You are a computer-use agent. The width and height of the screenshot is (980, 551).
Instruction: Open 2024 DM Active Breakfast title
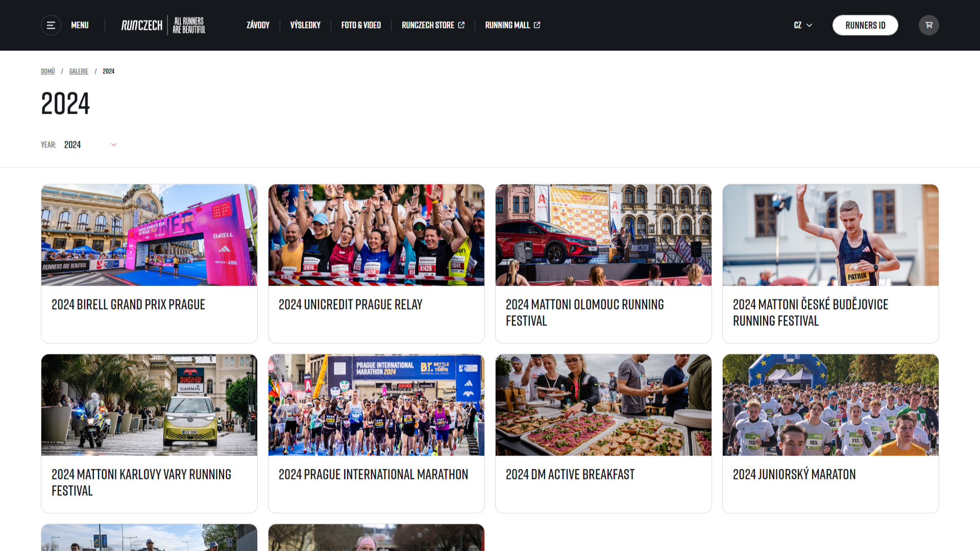pos(570,474)
